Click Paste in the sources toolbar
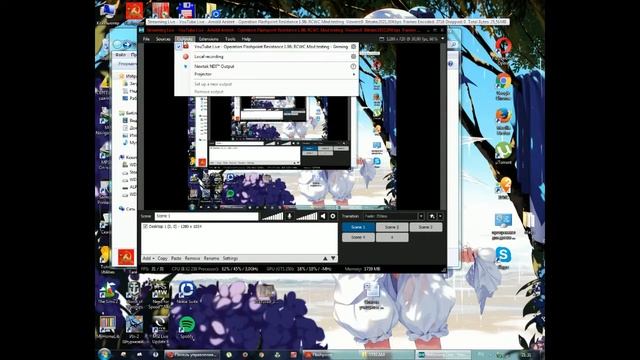Screen dimensions: 640x360 (176, 258)
